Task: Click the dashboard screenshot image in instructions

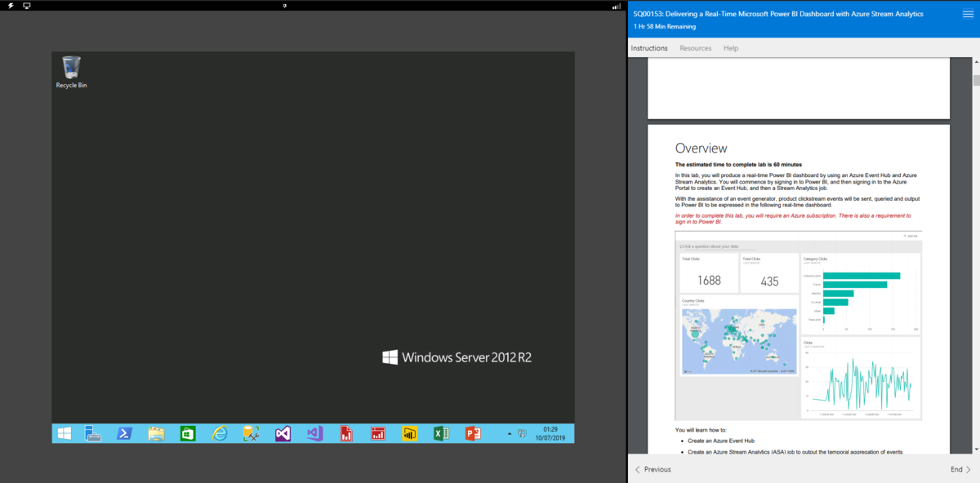Action: coord(798,325)
